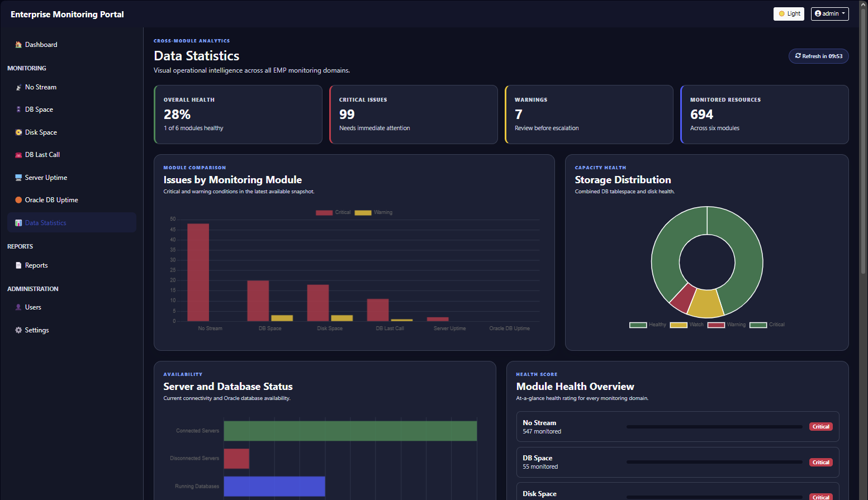
Task: Select the Data Statistics chart icon
Action: [18, 223]
